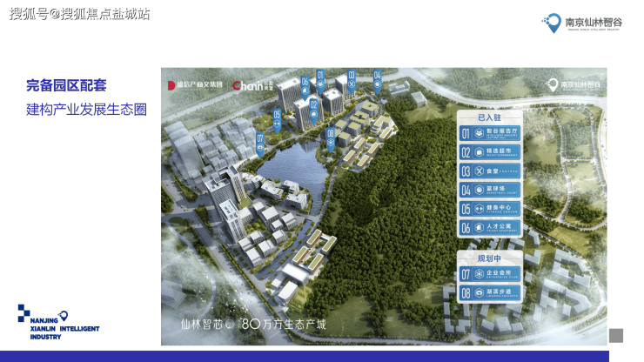644x362 pixels.
Task: Select legend entry 01 智谷报告厅
Action: 490,133
